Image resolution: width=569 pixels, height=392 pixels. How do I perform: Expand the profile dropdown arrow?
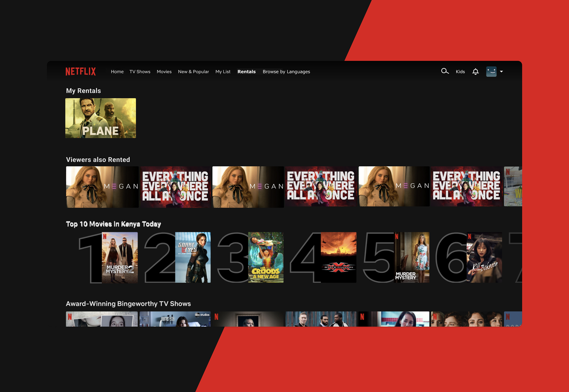[501, 71]
